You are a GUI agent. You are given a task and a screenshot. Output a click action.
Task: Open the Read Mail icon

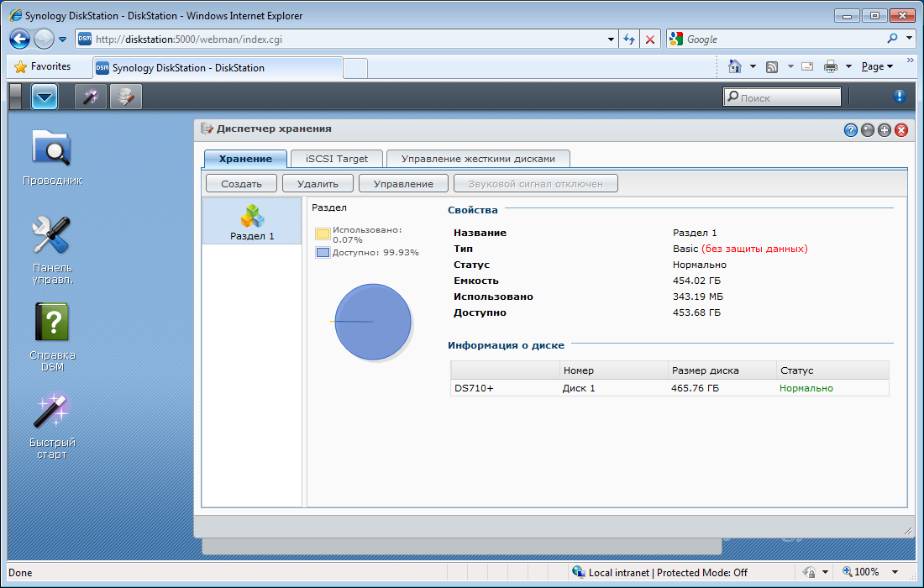[807, 66]
